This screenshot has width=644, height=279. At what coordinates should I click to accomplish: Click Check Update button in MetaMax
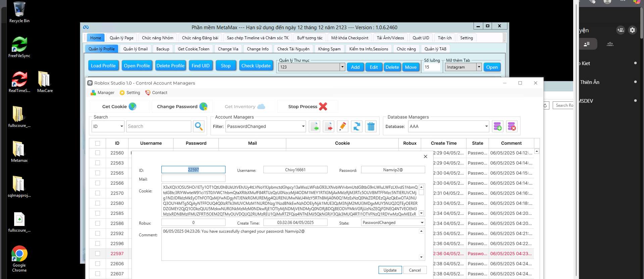256,66
